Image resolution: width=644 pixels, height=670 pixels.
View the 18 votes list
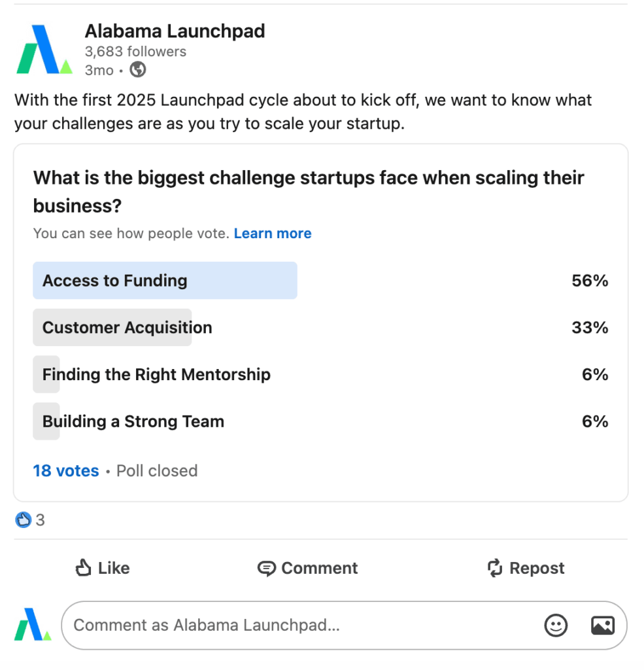[66, 471]
